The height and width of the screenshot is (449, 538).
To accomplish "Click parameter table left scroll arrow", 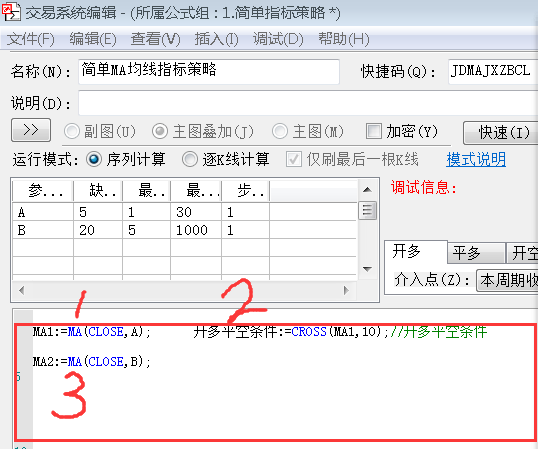I will (22, 291).
